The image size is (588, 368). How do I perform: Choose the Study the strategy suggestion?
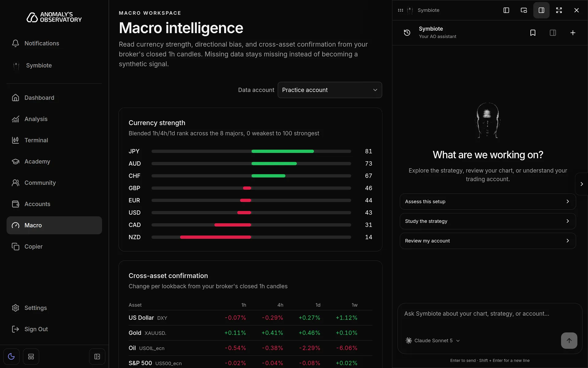488,221
